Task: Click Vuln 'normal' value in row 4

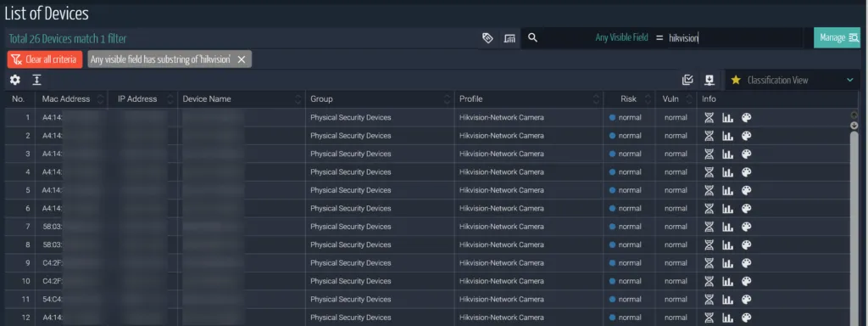Action: pyautogui.click(x=676, y=171)
